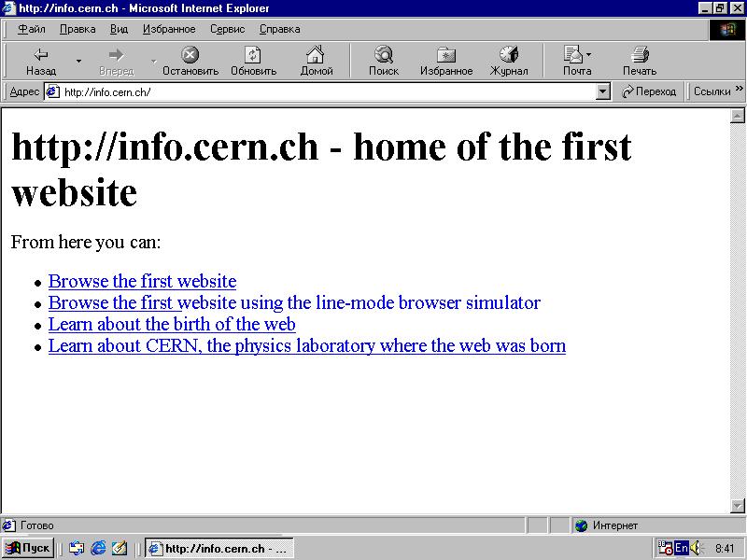Click the Stop (Остановить) toolbar icon
The height and width of the screenshot is (560, 747).
pos(190,58)
